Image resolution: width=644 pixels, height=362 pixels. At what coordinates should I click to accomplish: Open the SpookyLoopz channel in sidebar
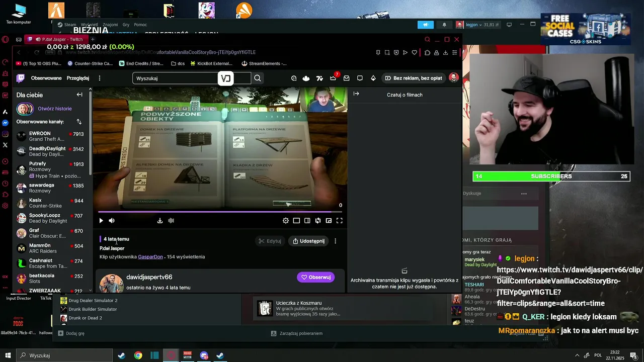pos(50,218)
